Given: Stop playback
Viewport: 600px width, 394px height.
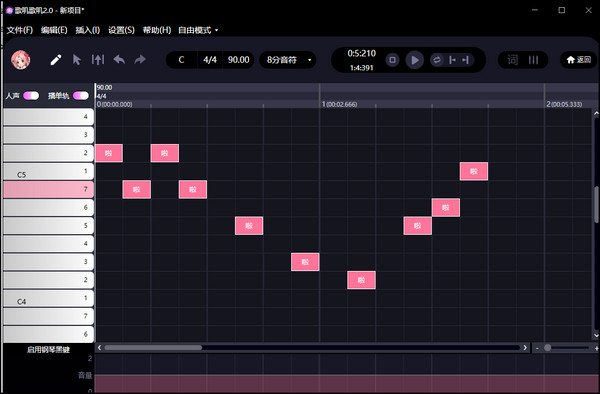Looking at the screenshot, I should coord(392,60).
